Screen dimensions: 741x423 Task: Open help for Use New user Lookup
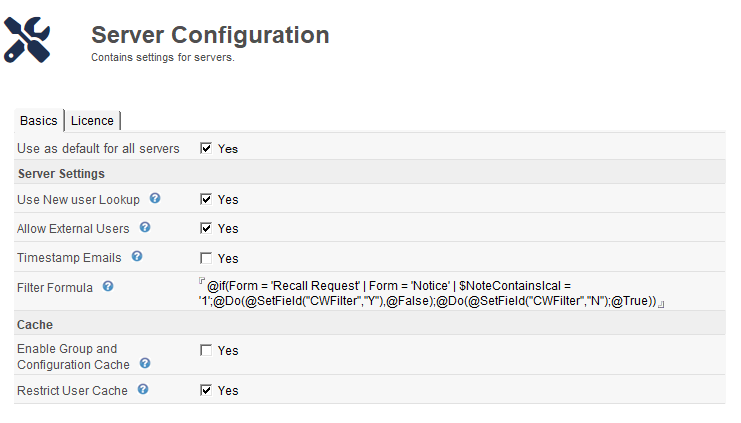[x=155, y=199]
